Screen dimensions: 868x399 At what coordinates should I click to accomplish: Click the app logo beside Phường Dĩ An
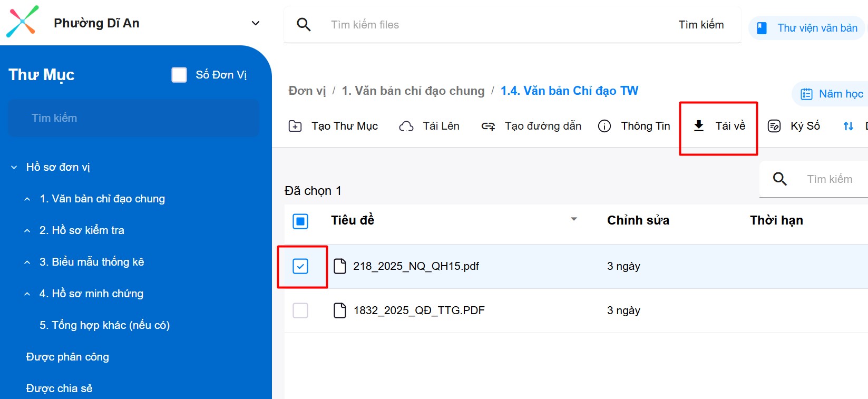coord(22,22)
